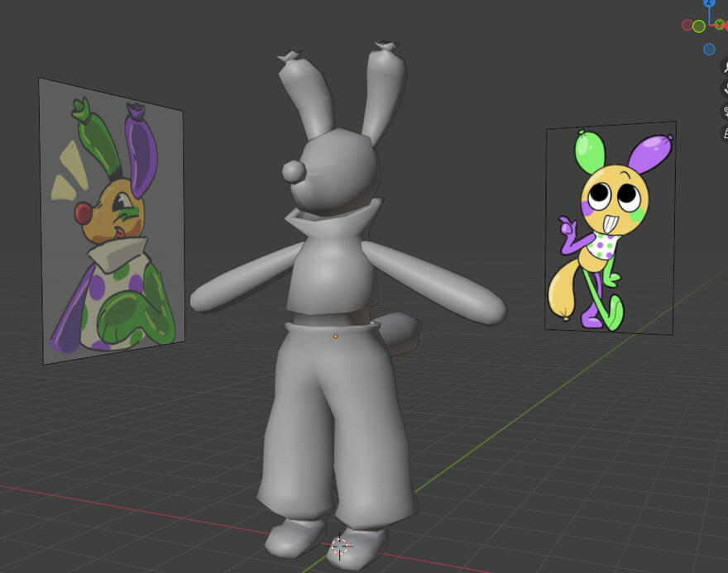Select the model's torso shirt mesh
Viewport: 728px width, 573px height.
coord(327,273)
